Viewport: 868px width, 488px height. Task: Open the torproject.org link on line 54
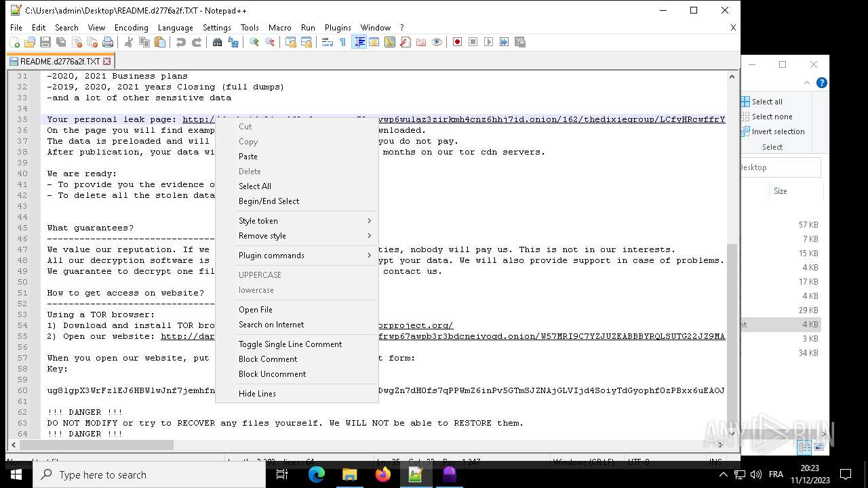tap(415, 325)
